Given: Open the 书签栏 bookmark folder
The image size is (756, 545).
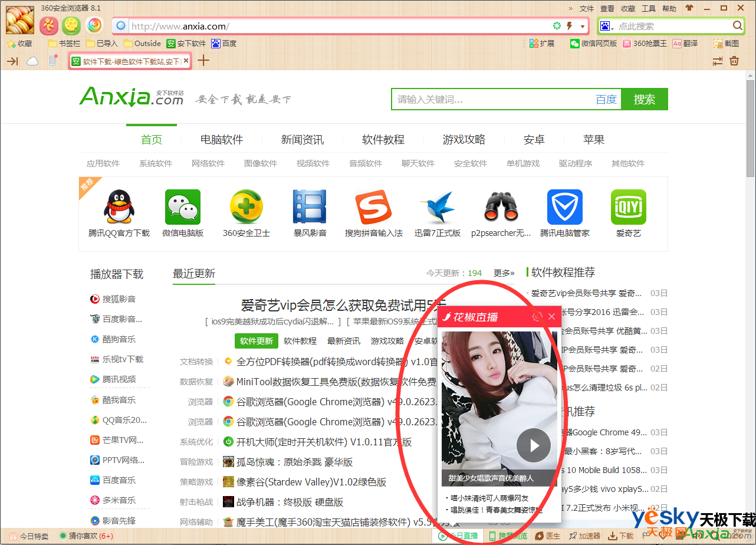Looking at the screenshot, I should 64,43.
